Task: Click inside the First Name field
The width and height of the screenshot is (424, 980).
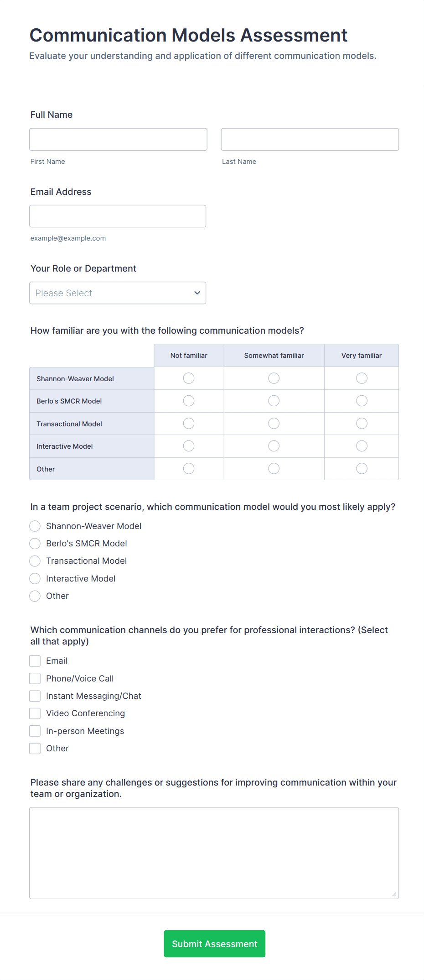Action: tap(118, 139)
